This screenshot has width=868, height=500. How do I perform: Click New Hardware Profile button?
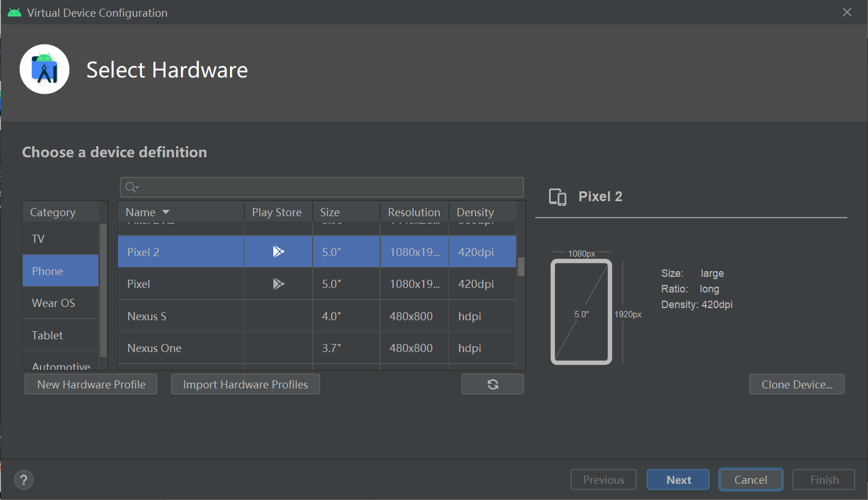point(91,384)
